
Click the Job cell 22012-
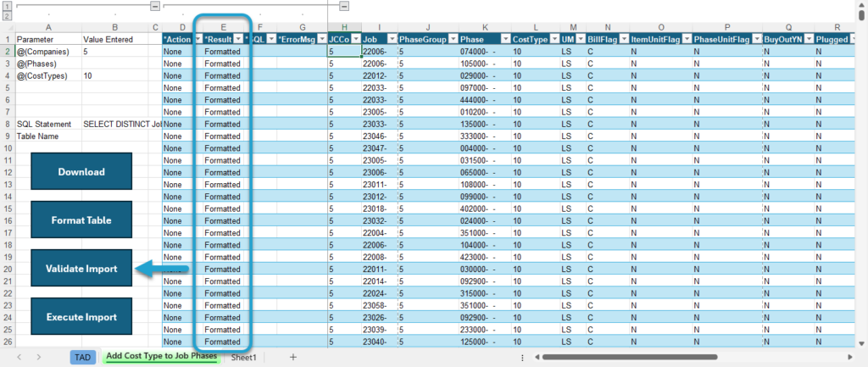pyautogui.click(x=379, y=75)
